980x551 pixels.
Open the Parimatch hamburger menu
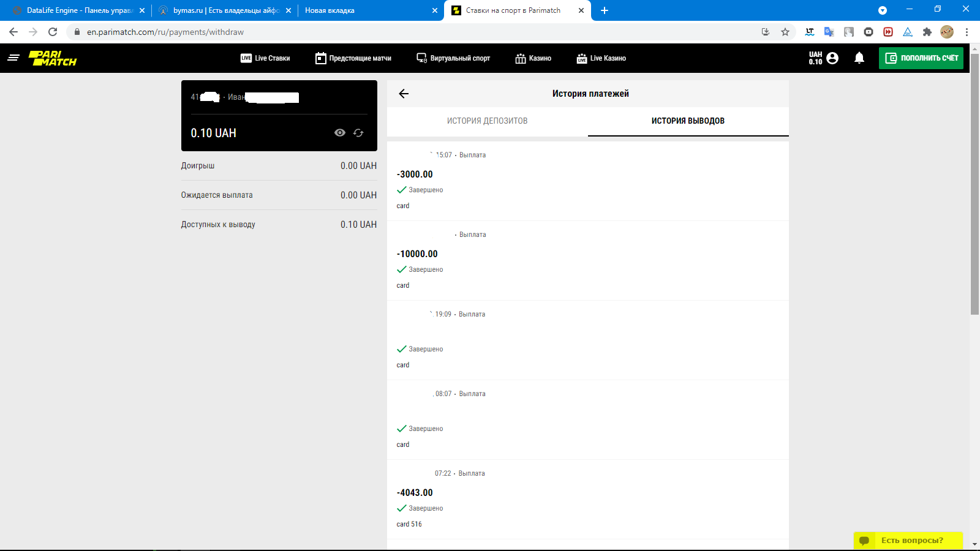click(x=13, y=58)
